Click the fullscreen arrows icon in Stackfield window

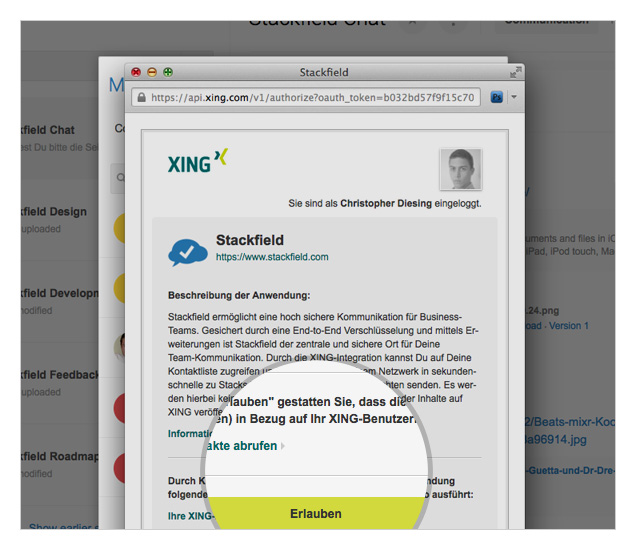(x=516, y=72)
